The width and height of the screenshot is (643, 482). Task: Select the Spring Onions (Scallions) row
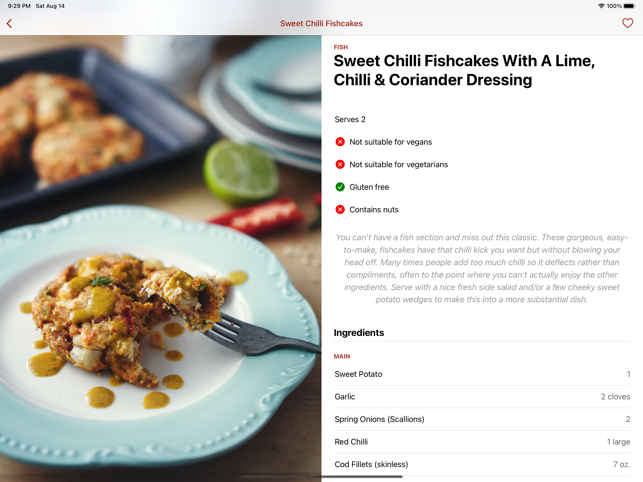pyautogui.click(x=482, y=419)
